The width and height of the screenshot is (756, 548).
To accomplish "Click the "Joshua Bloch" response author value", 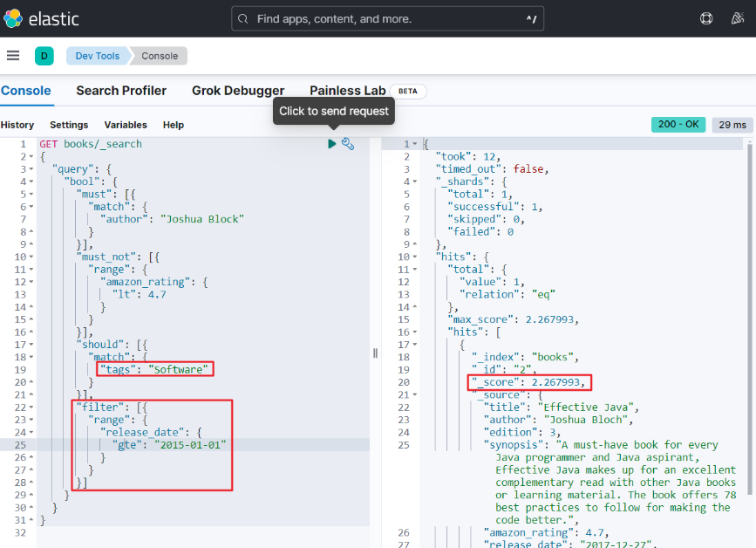I will pyautogui.click(x=585, y=420).
